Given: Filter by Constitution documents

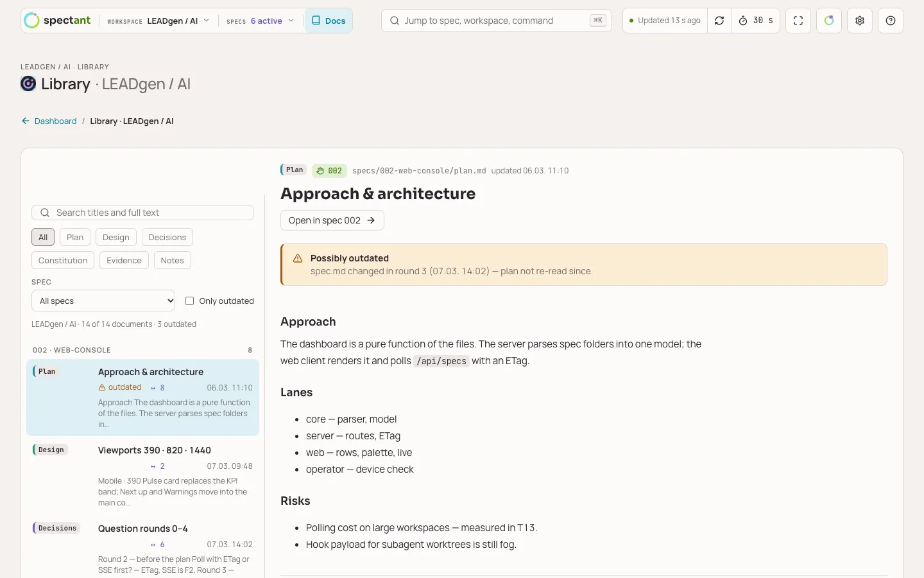Looking at the screenshot, I should tap(63, 260).
